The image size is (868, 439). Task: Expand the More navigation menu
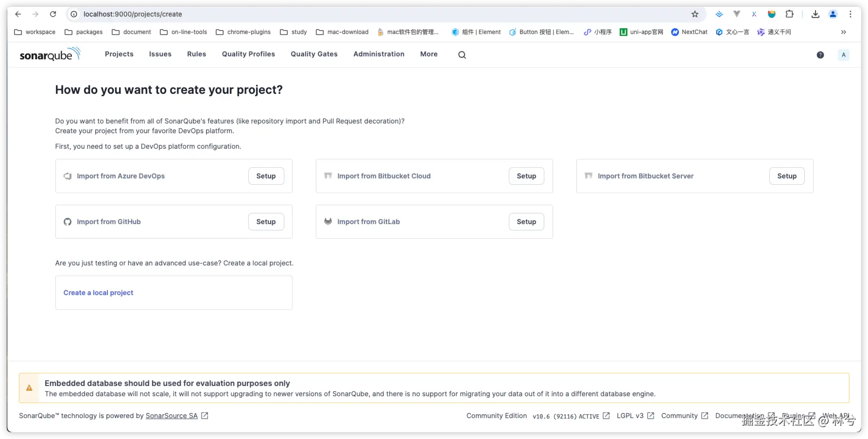429,54
